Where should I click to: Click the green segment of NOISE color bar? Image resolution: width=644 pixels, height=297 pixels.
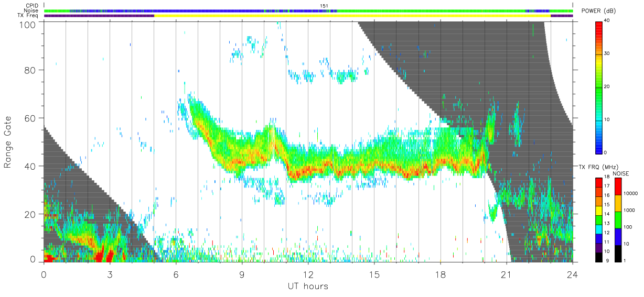[619, 220]
